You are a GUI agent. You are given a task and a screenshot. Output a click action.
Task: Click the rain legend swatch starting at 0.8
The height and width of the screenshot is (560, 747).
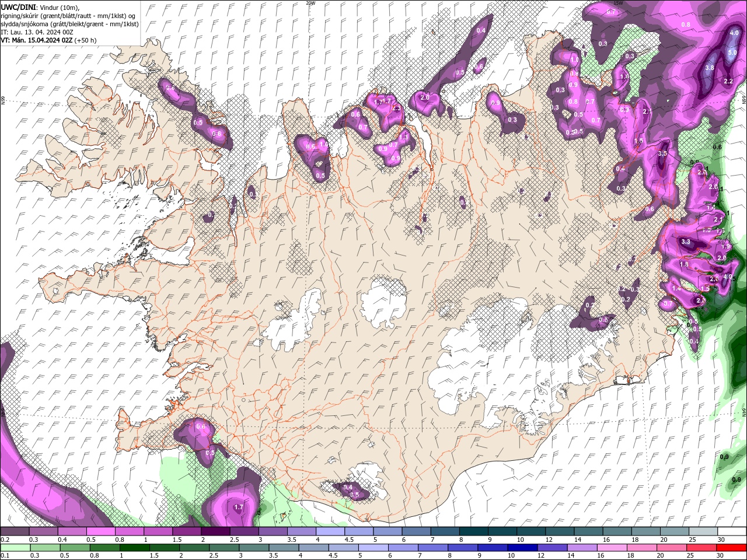[104, 548]
